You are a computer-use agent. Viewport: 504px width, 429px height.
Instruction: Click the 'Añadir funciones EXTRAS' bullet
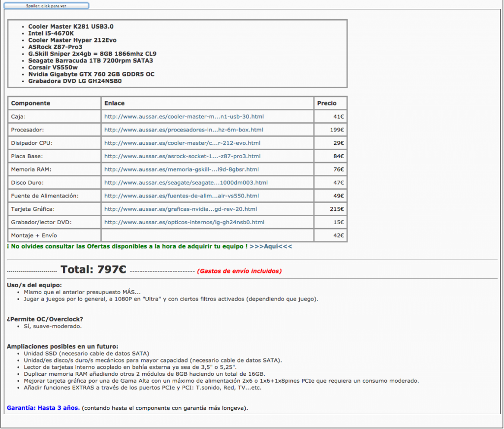pos(142,388)
